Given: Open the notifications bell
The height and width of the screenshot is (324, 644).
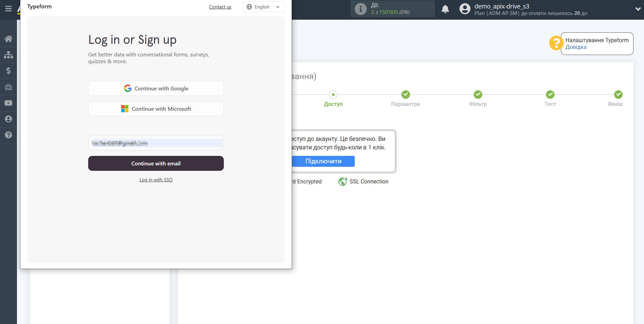Looking at the screenshot, I should [x=445, y=9].
